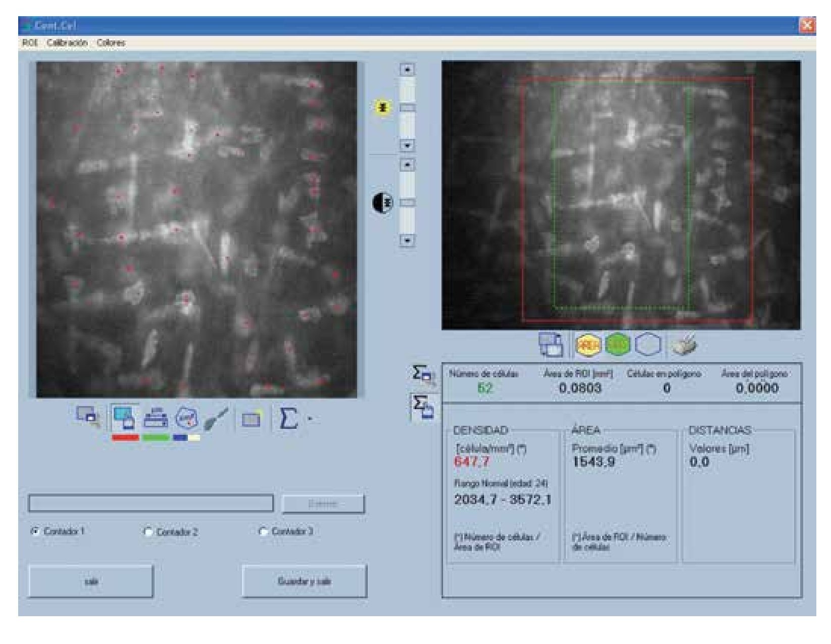
Task: Select the brush tool icon
Action: (x=217, y=418)
